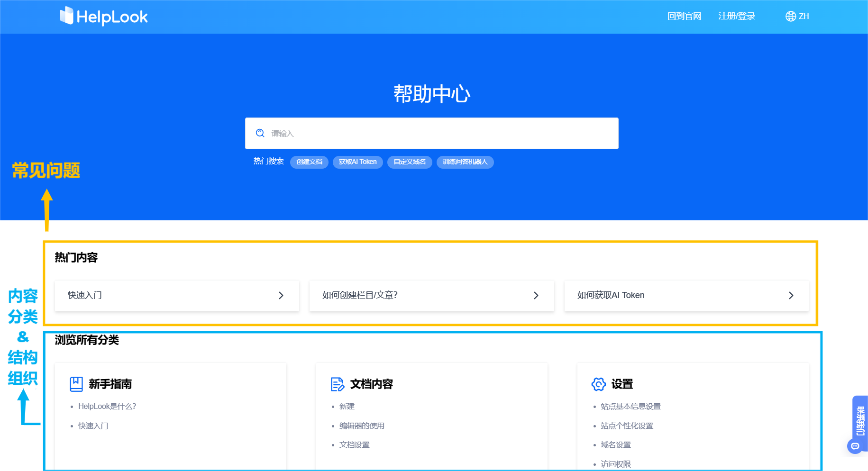Viewport: 868px width, 471px height.
Task: Click the 文档内容 document edit icon
Action: click(x=337, y=384)
